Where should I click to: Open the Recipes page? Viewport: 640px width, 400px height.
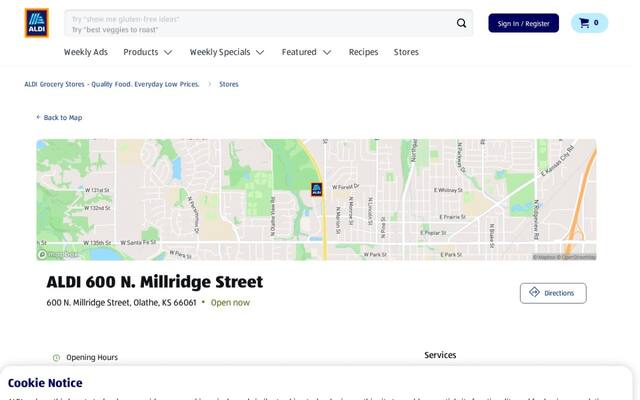[363, 52]
